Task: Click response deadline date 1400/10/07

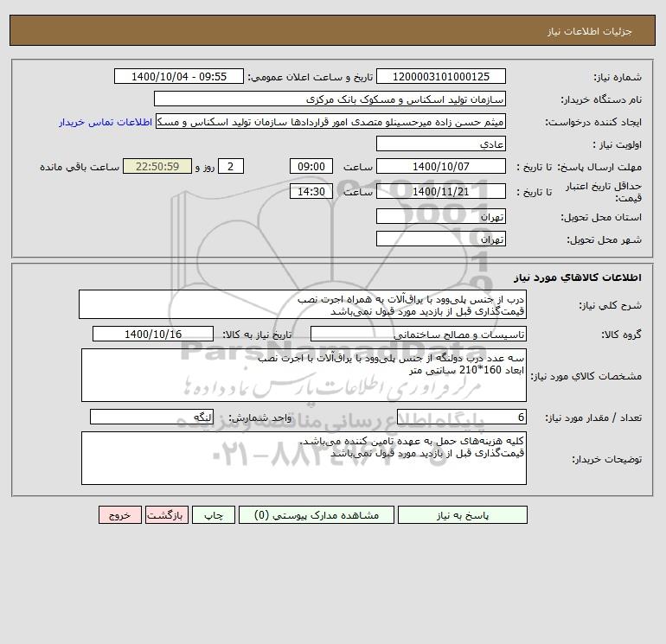Action: [441, 167]
